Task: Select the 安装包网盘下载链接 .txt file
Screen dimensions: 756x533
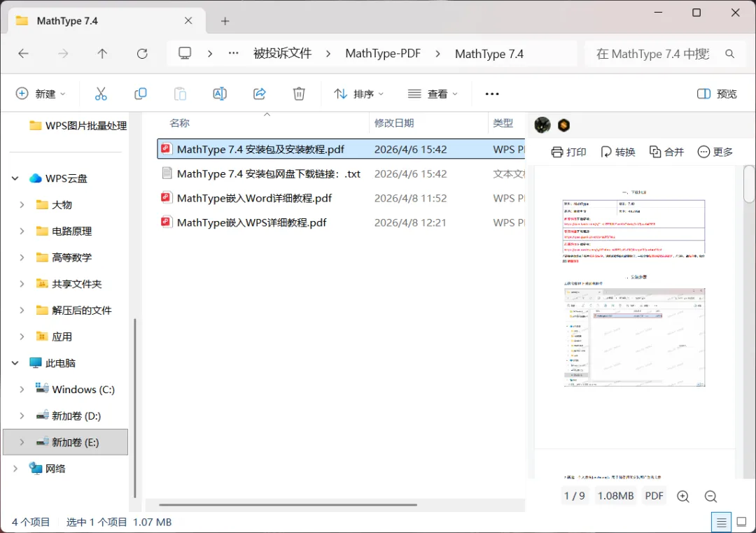Action: click(x=341, y=173)
